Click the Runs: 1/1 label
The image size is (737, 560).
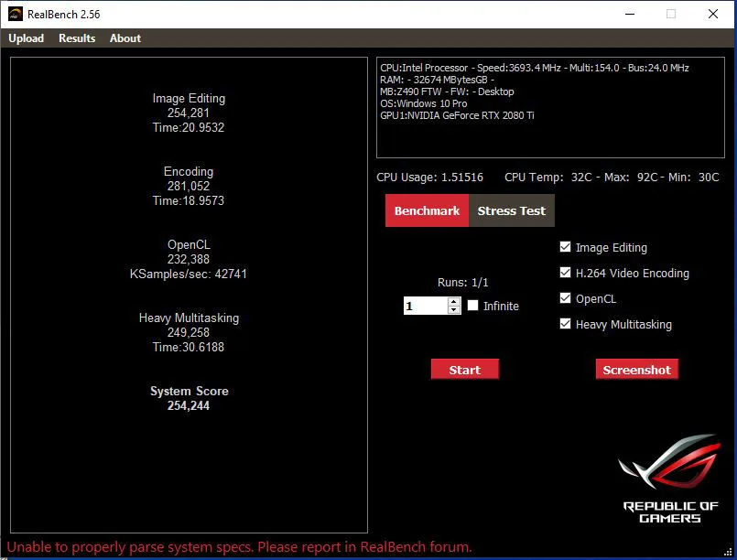tap(463, 283)
